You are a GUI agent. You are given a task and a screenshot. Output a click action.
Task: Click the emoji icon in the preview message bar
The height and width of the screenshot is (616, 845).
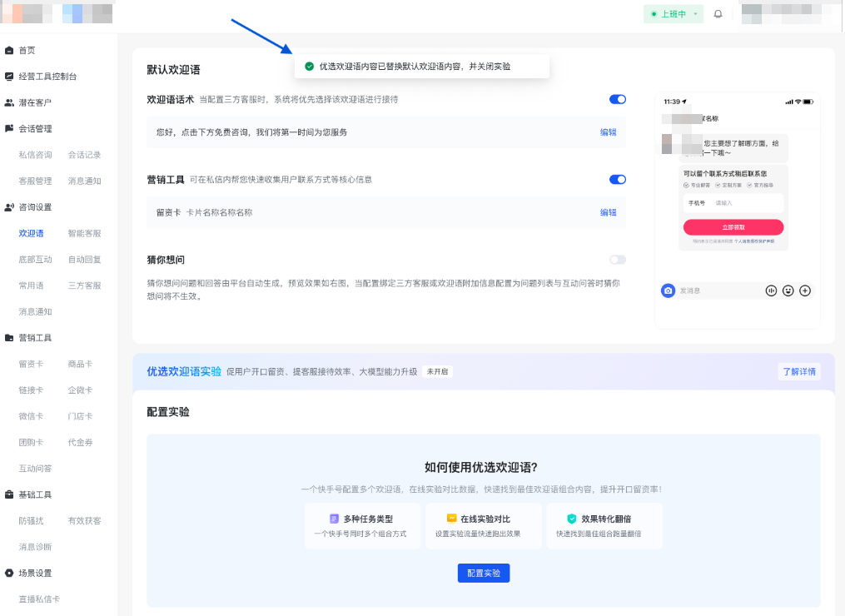point(787,291)
